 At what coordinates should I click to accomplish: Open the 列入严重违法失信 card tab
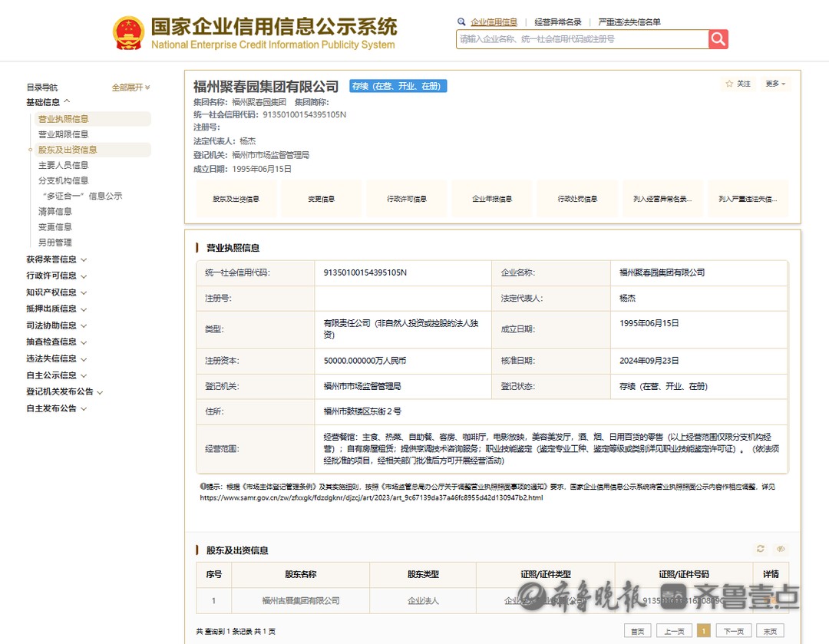click(x=748, y=199)
